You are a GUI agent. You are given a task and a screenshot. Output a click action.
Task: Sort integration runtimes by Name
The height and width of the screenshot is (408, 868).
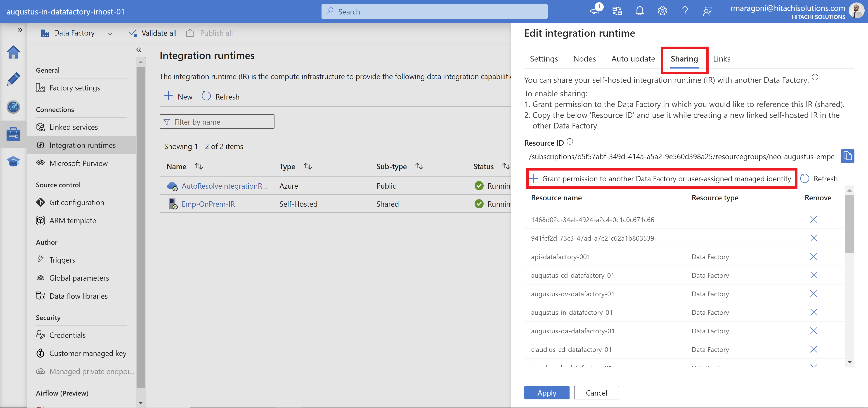coord(199,166)
